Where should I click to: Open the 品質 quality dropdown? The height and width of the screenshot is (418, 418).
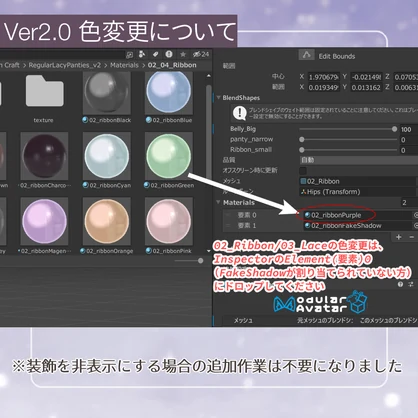coord(359,160)
